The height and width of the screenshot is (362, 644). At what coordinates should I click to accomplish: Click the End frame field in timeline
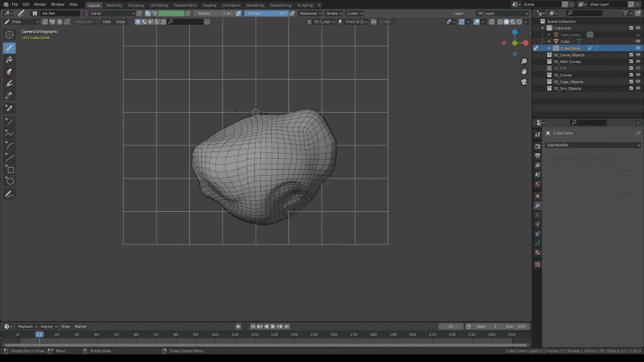click(517, 326)
